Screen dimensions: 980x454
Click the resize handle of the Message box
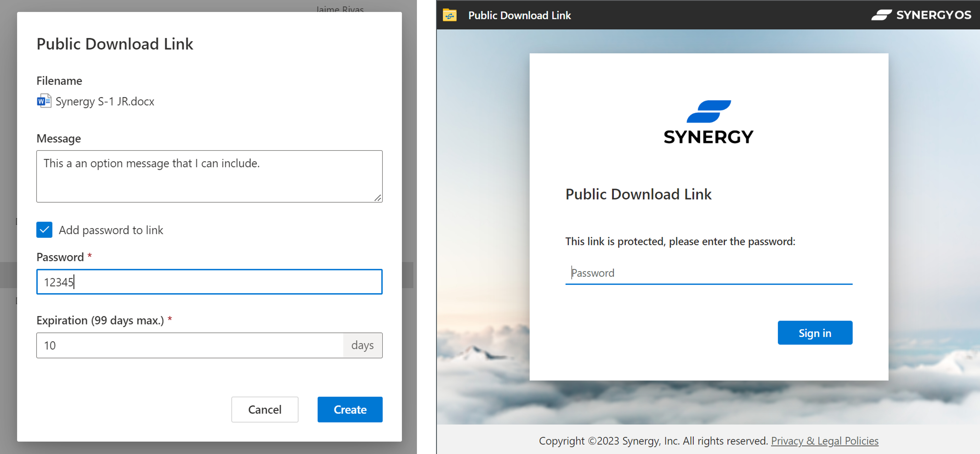(x=378, y=198)
